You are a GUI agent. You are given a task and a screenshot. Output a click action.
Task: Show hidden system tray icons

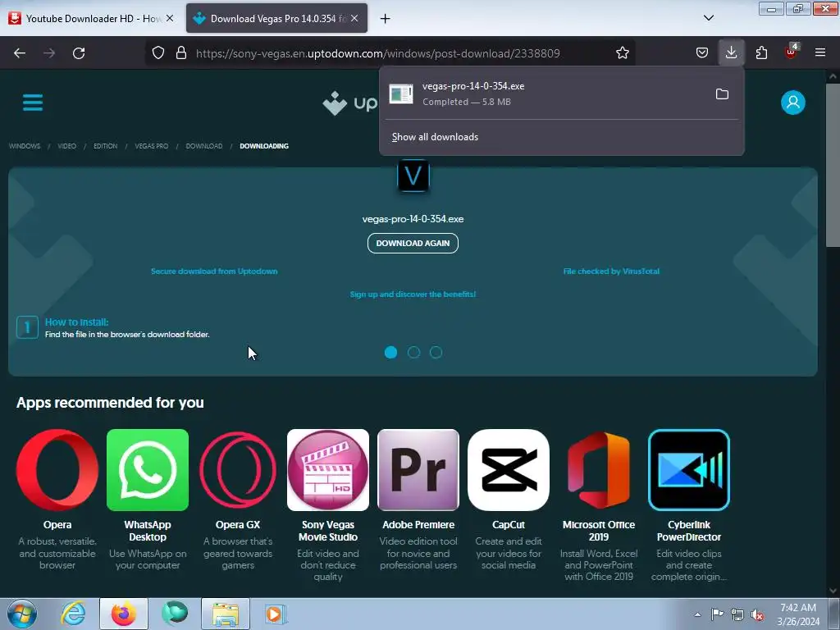click(697, 614)
